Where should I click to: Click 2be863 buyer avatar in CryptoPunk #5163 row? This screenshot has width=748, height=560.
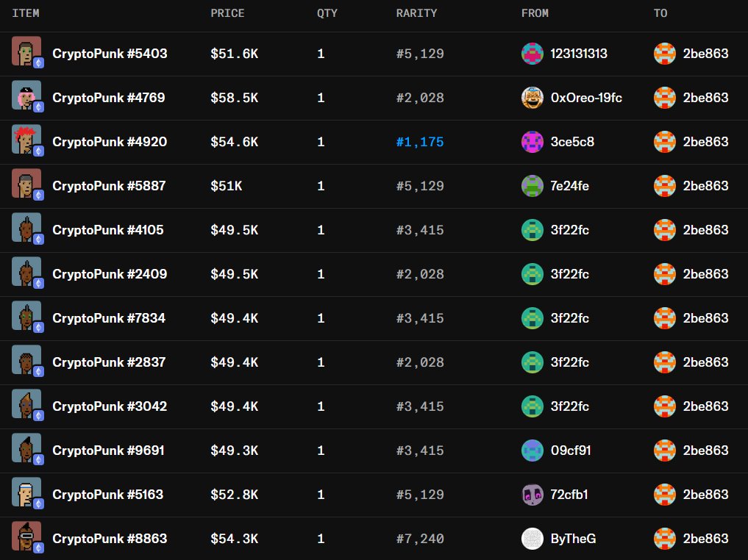click(x=664, y=495)
